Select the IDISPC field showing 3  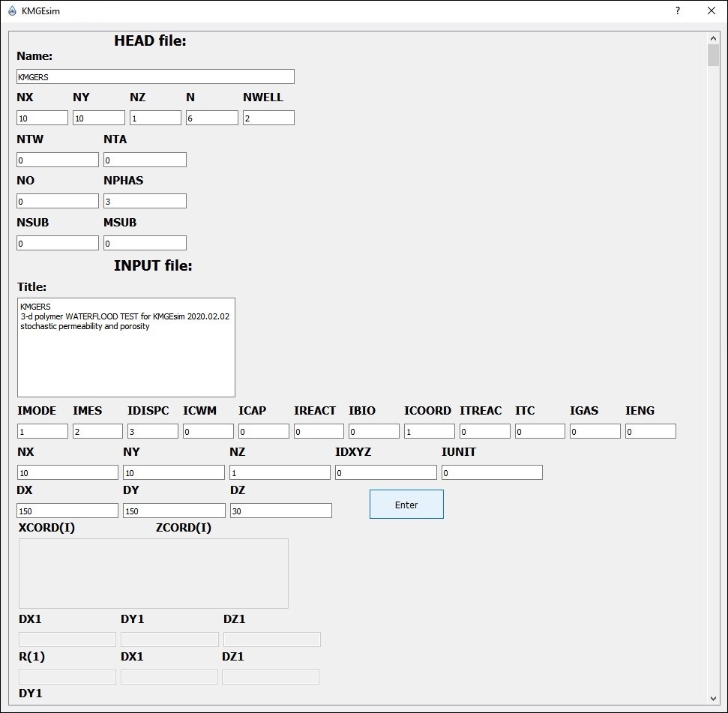pyautogui.click(x=153, y=432)
